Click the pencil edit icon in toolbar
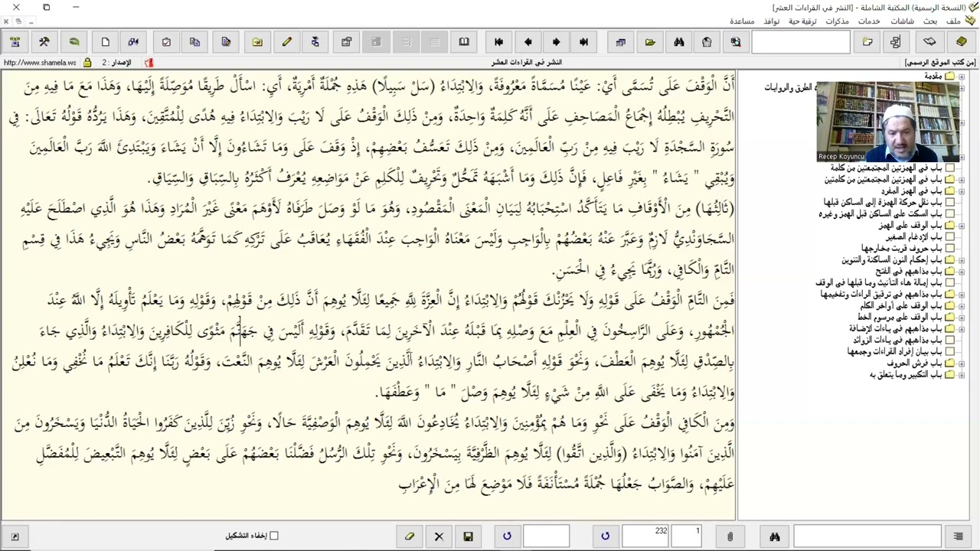This screenshot has height=551, width=980. tap(287, 42)
